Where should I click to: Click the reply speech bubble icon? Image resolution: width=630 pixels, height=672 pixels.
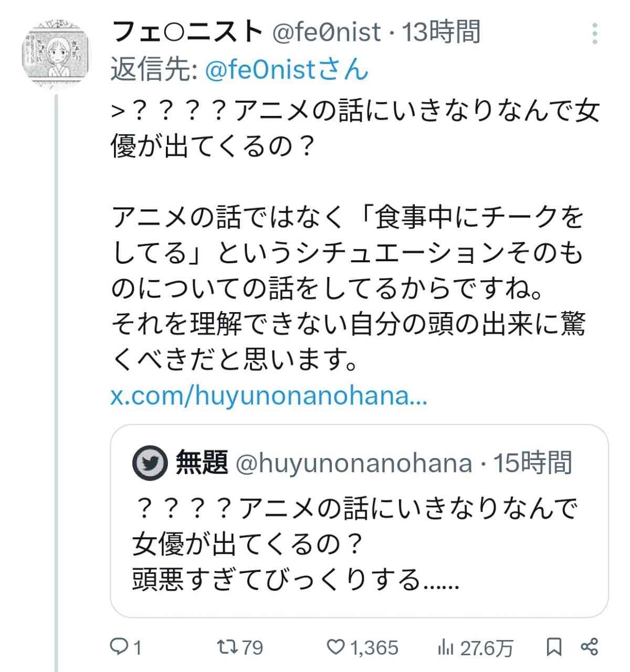119,646
